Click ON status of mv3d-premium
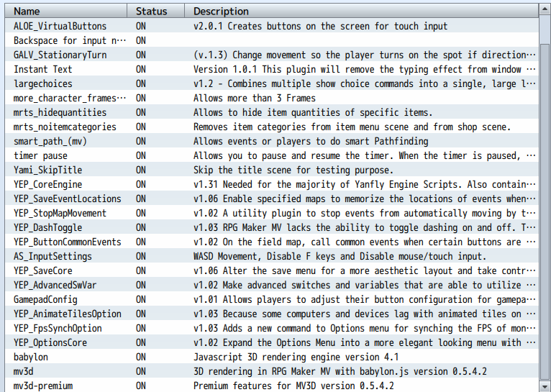 pos(141,386)
